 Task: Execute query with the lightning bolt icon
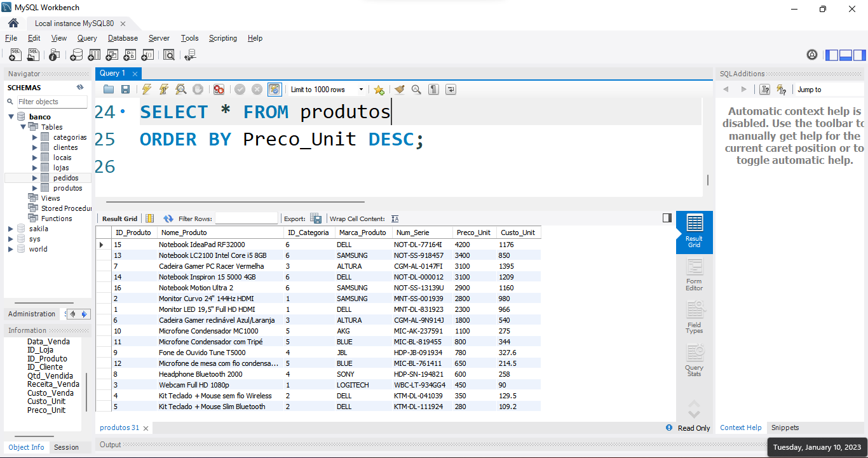[x=147, y=90]
